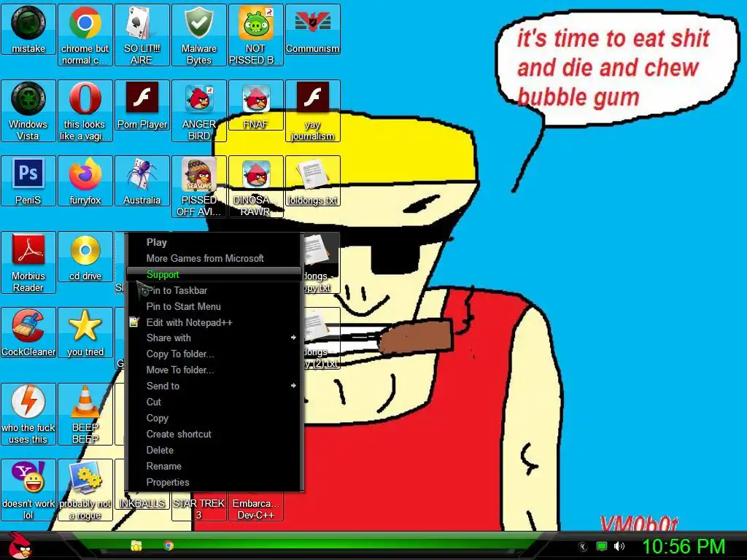
Task: Open the 'Porn Player' Flash icon
Action: pyautogui.click(x=142, y=105)
